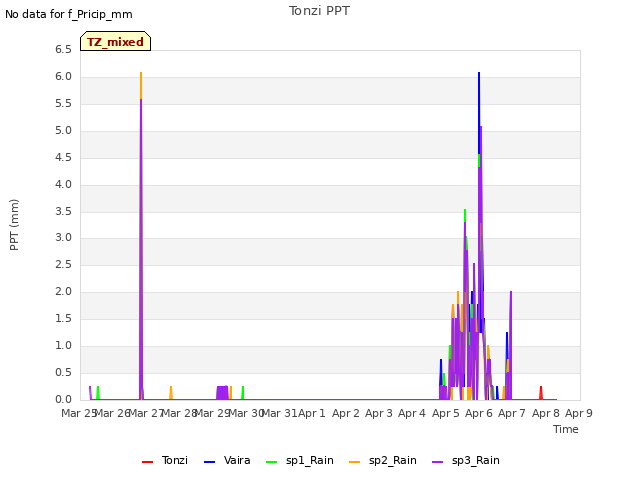Click the TZ_mixed label box

coord(116,41)
